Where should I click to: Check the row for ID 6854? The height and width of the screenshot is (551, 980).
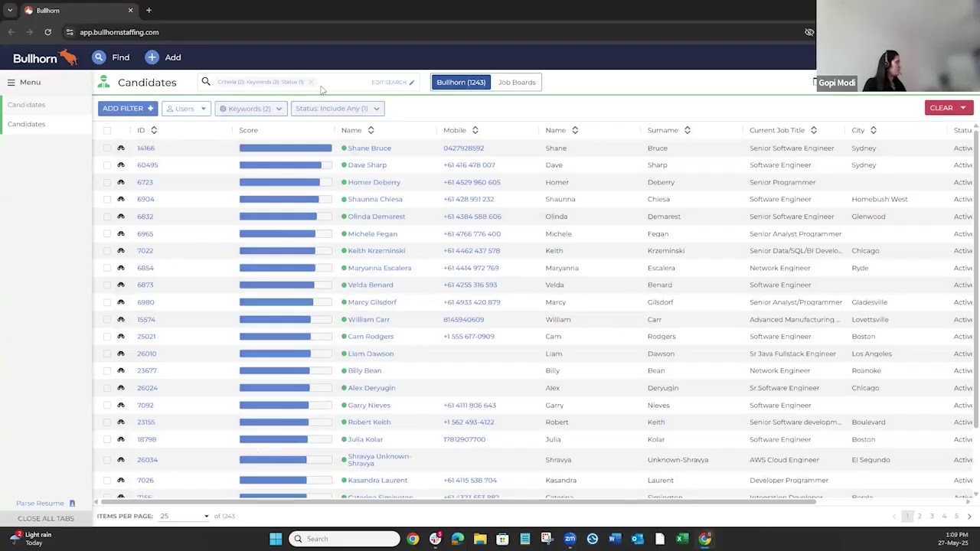point(107,268)
